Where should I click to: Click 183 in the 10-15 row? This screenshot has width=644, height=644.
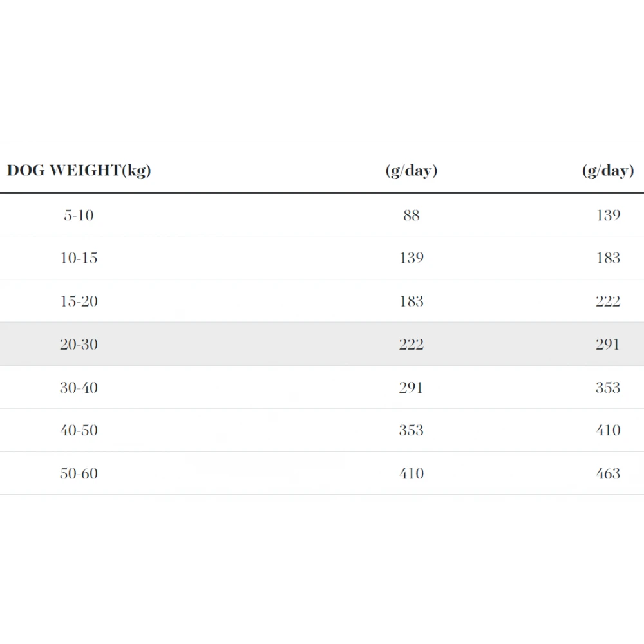pyautogui.click(x=607, y=258)
